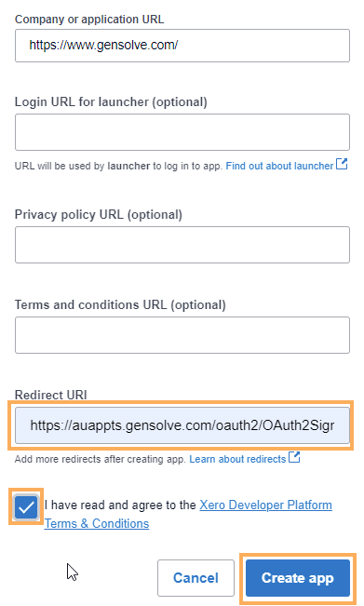The image size is (364, 606).
Task: Cancel the app creation form
Action: (x=195, y=578)
